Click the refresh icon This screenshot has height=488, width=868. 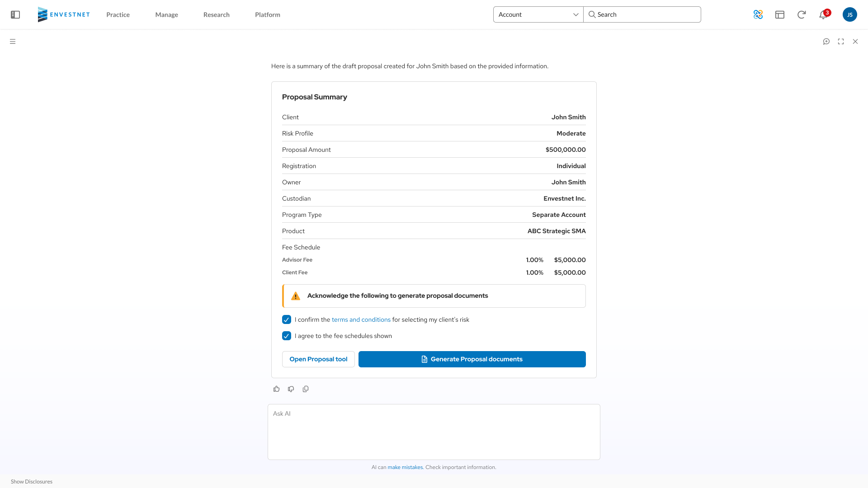[x=802, y=14]
